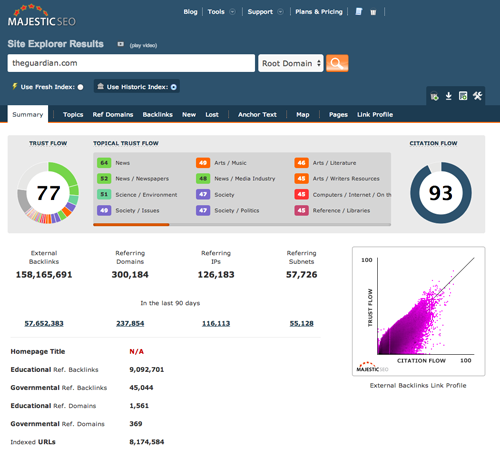Switch to the Map tab

tap(303, 114)
